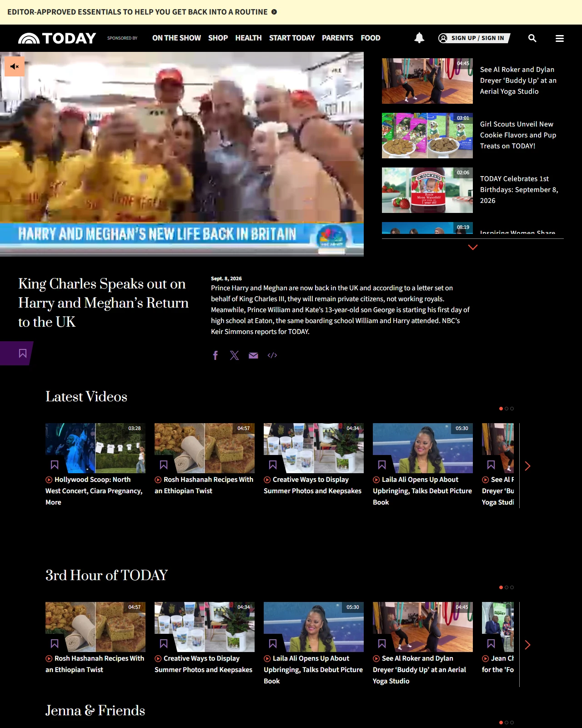Screen dimensions: 582x728
Task: Open the editor-approved essentials banner arrow
Action: pyautogui.click(x=274, y=12)
